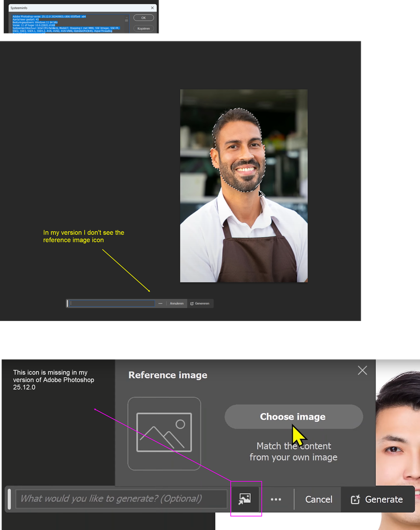Click the reference image placeholder thumbnail

point(164,433)
